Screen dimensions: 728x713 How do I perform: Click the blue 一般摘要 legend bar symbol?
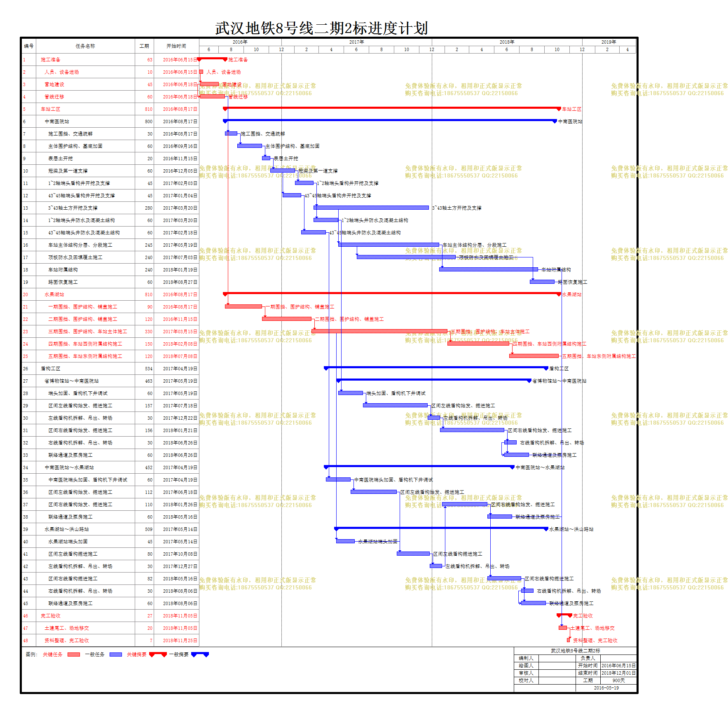tap(200, 654)
